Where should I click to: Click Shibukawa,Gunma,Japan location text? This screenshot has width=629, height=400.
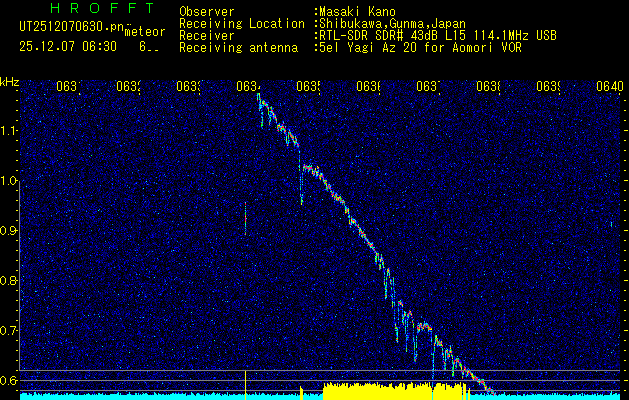click(x=392, y=24)
